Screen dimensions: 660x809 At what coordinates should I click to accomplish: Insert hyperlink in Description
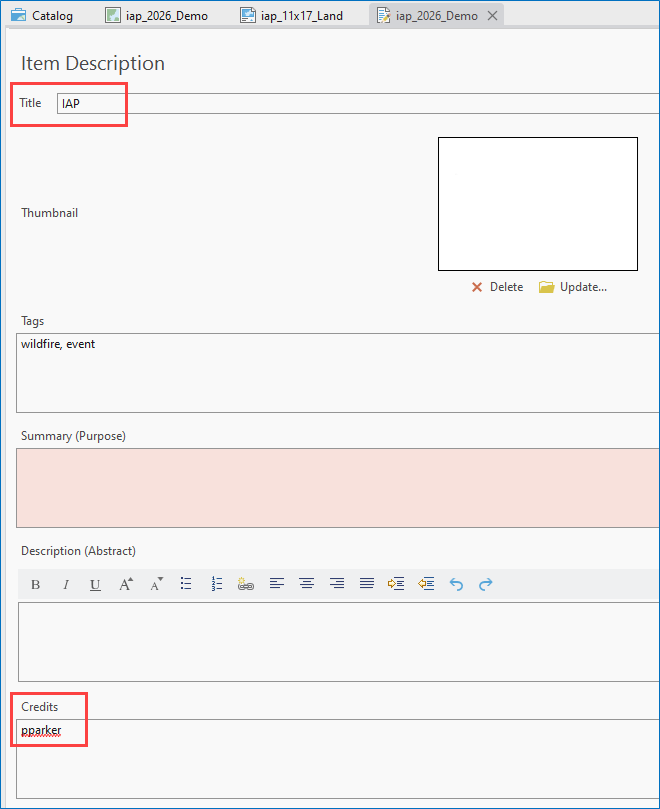tap(246, 585)
